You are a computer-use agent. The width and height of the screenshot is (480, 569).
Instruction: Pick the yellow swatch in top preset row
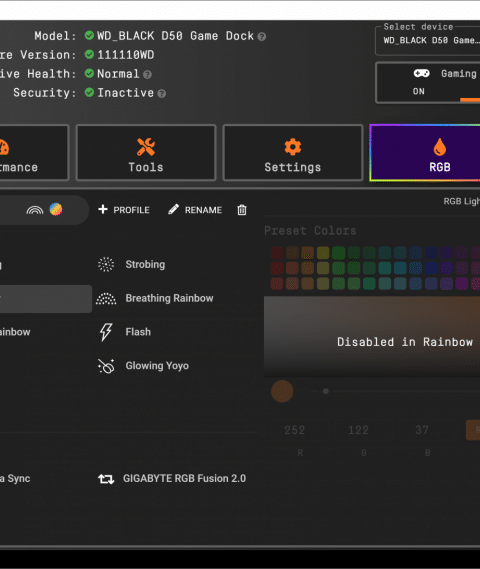pyautogui.click(x=323, y=253)
